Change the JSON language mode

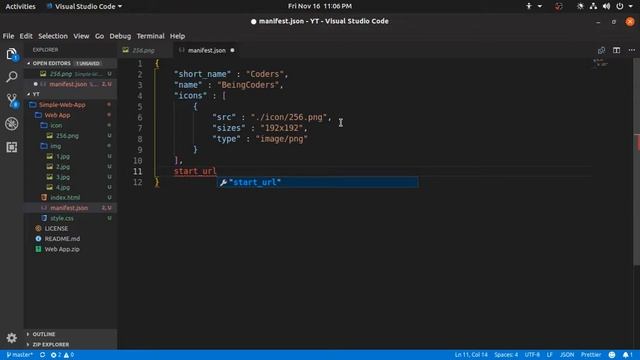coord(567,355)
